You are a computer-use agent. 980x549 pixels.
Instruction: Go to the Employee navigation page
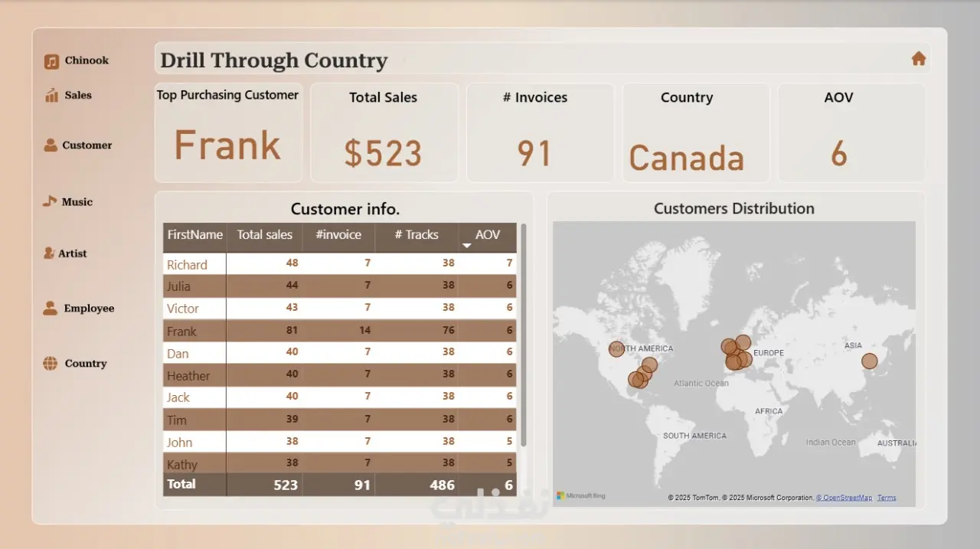pyautogui.click(x=89, y=308)
